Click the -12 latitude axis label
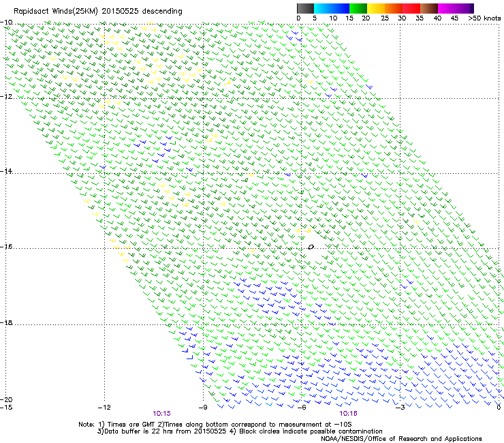 tap(6, 97)
